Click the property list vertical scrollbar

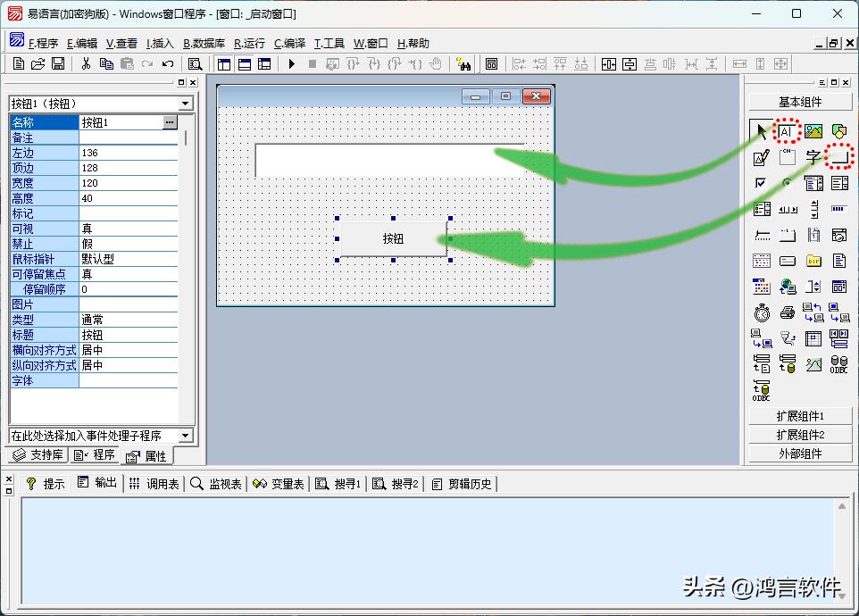click(x=187, y=268)
